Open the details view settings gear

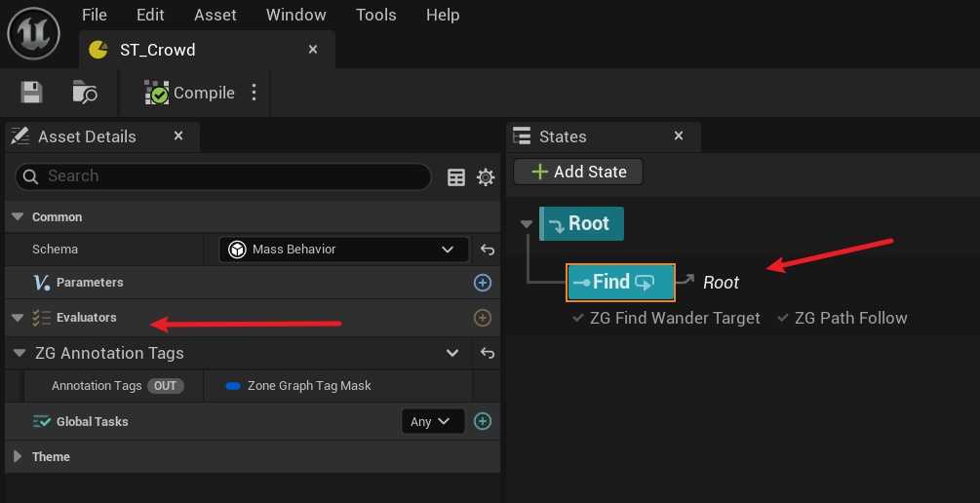pyautogui.click(x=485, y=176)
